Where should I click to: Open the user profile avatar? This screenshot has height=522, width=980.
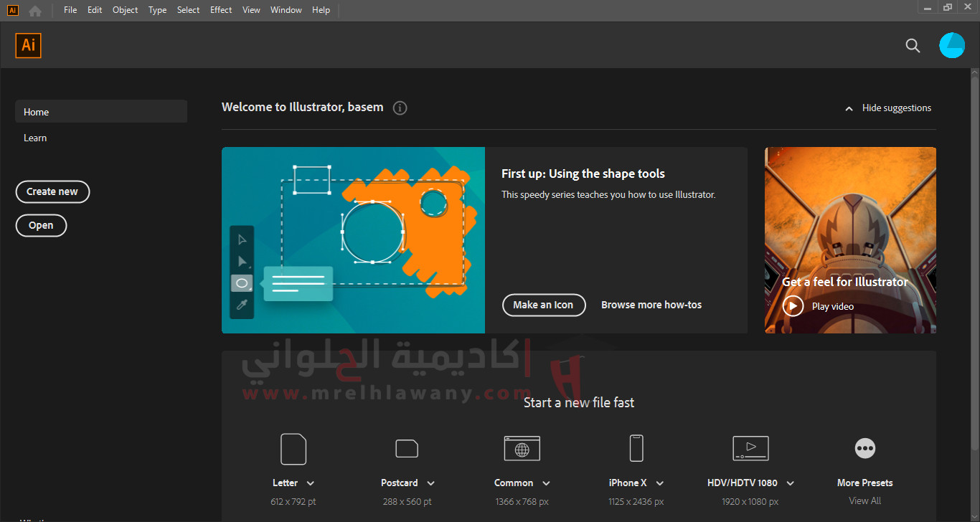click(952, 45)
